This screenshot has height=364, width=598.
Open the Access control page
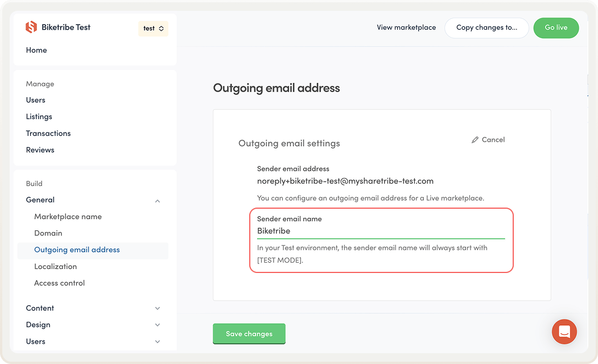click(x=59, y=283)
